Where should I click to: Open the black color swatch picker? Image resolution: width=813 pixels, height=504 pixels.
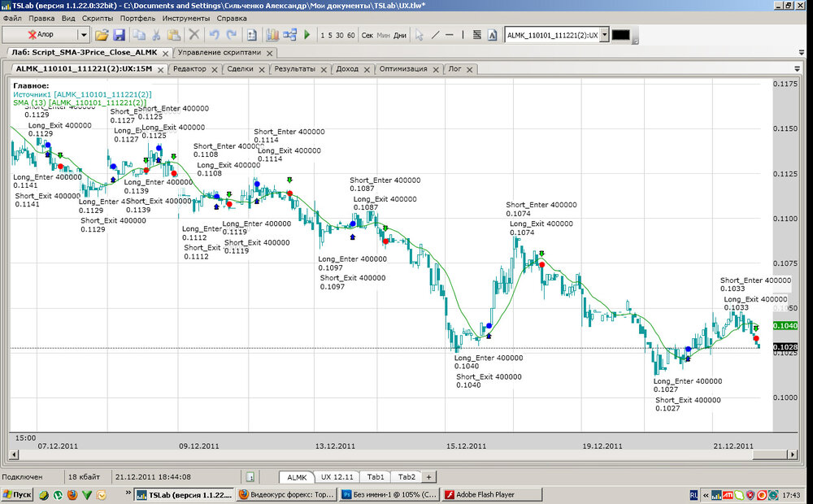(621, 35)
